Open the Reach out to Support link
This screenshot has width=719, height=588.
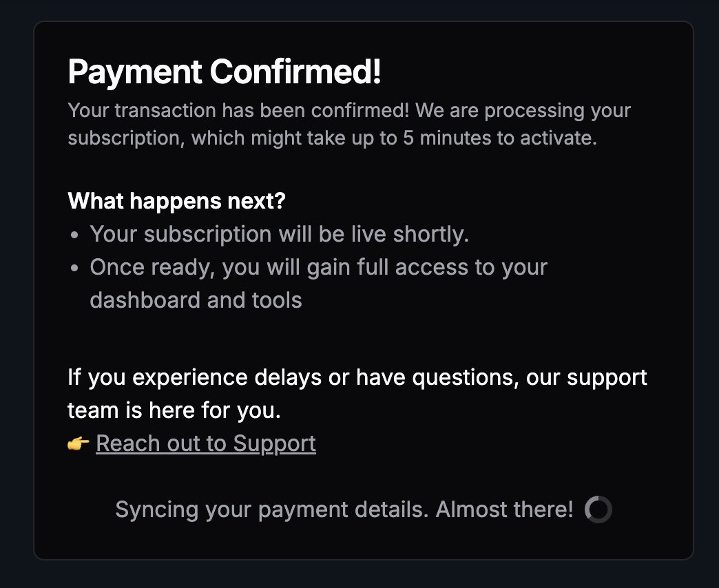coord(205,443)
